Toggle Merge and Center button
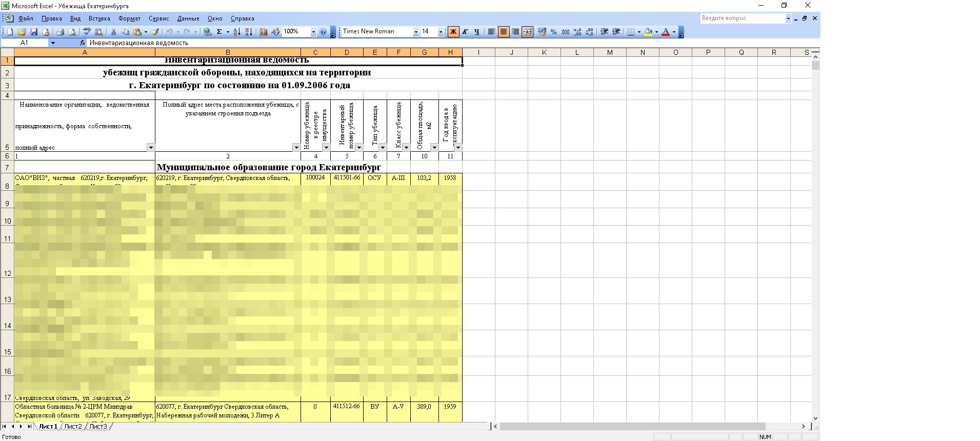 [527, 32]
